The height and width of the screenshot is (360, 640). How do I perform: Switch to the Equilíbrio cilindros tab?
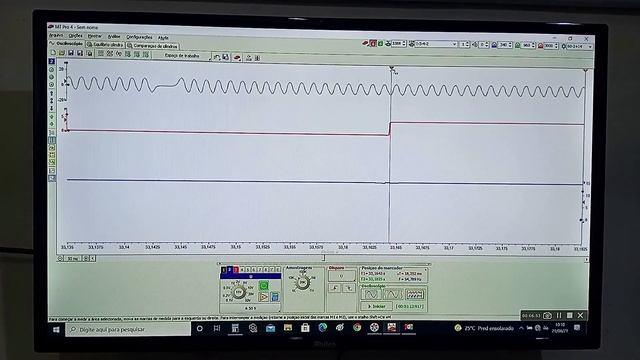point(105,44)
